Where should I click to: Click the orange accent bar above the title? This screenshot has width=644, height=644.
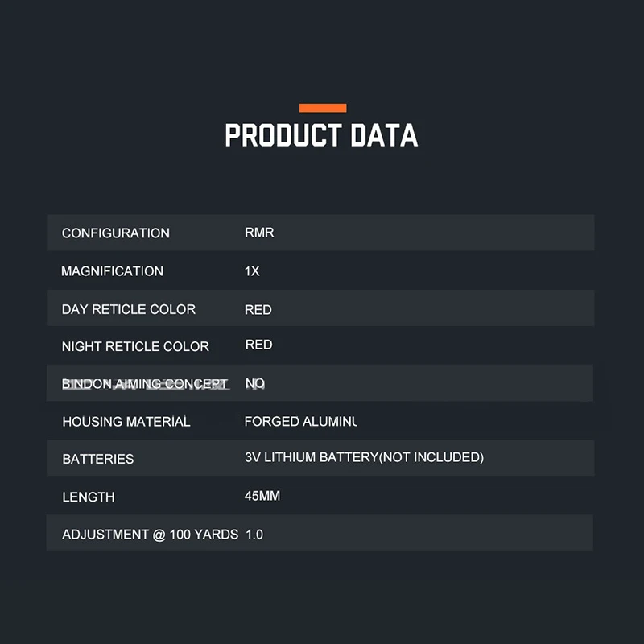[x=323, y=108]
